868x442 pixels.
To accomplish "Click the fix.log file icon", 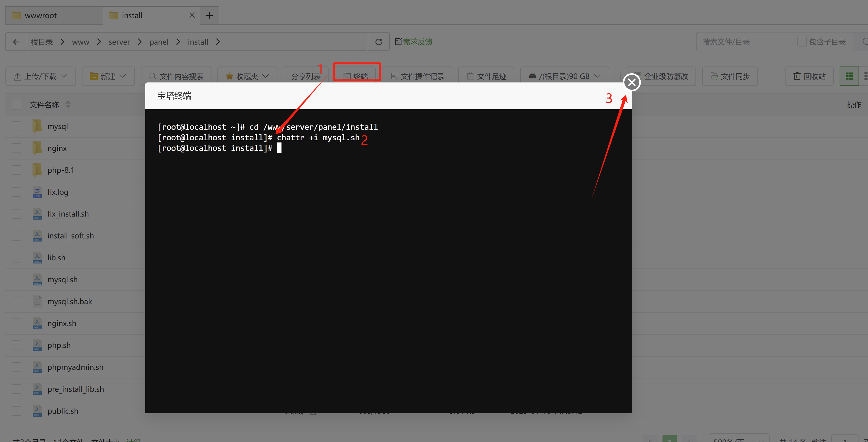I will pos(37,192).
